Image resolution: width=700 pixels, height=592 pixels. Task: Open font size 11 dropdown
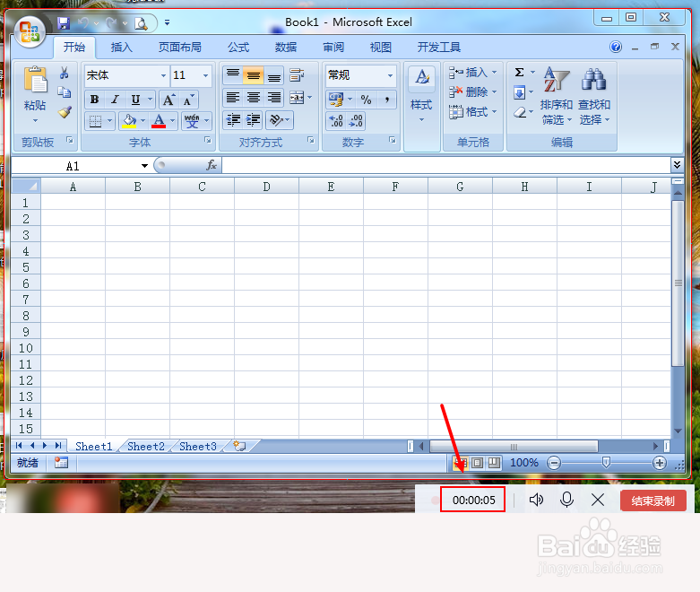pyautogui.click(x=205, y=75)
